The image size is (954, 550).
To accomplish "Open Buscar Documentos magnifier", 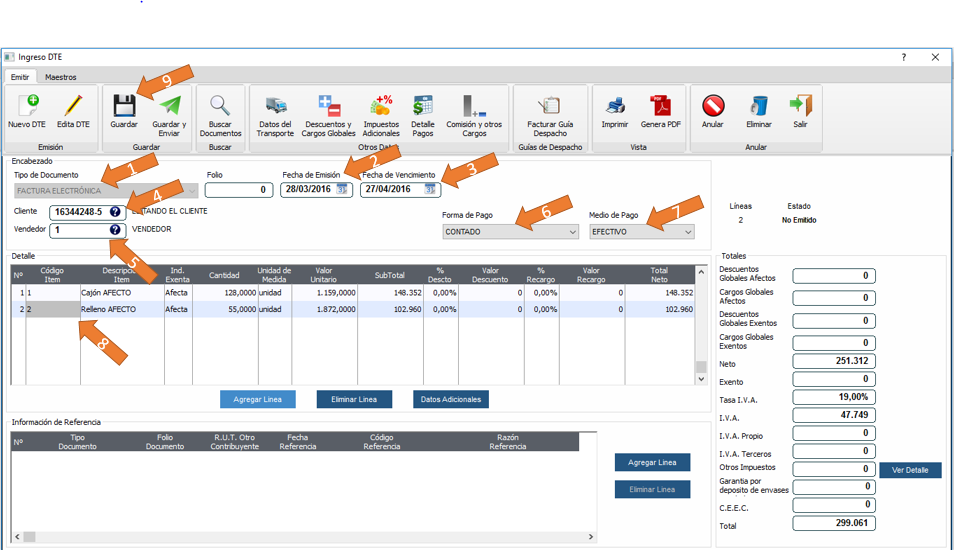I will (220, 106).
